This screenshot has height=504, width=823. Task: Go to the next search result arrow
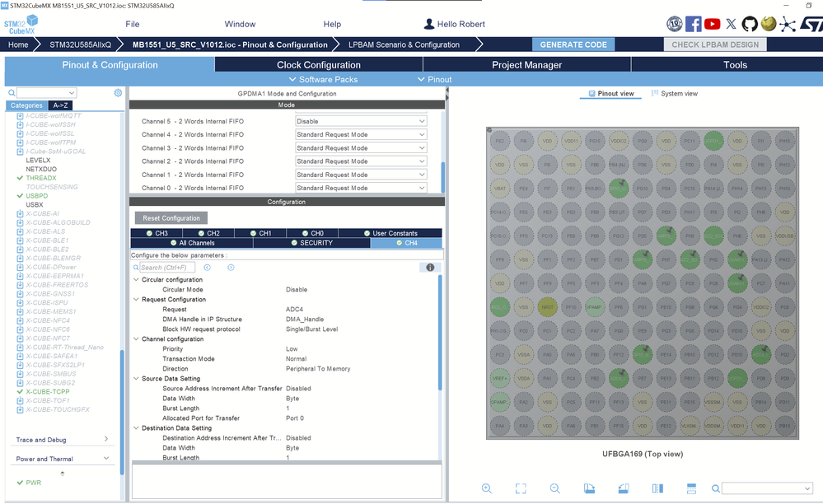(231, 268)
